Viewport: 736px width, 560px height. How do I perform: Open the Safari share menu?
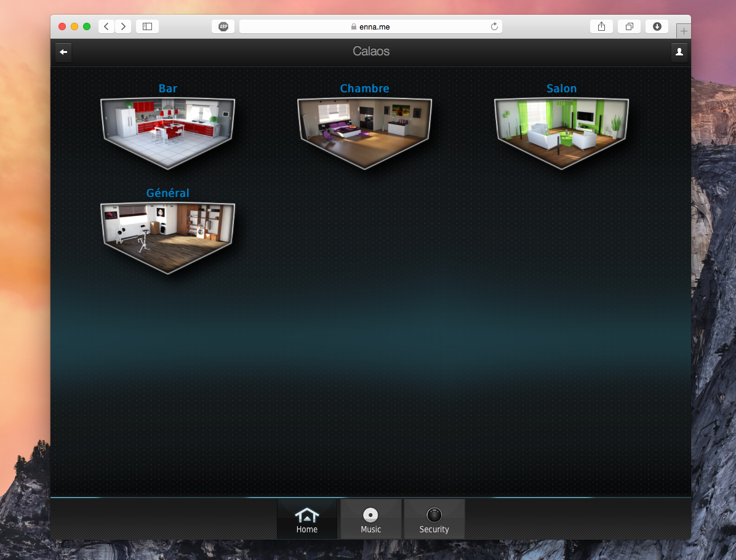click(x=601, y=26)
